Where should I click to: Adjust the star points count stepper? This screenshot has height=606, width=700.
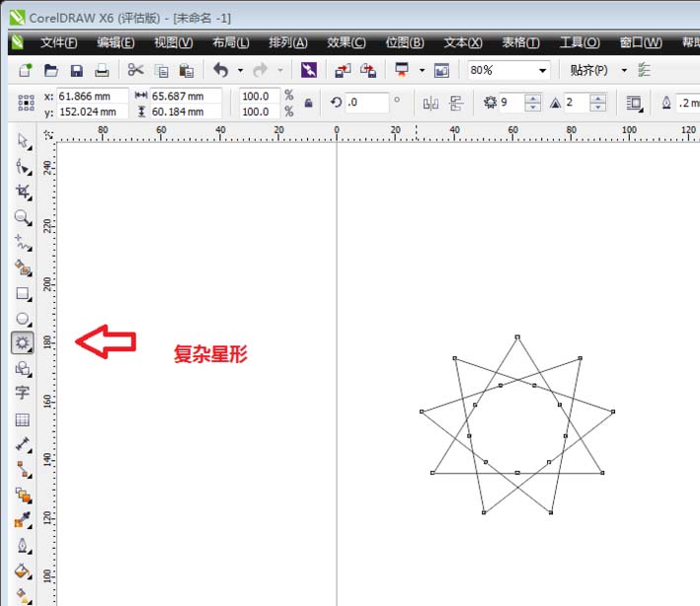click(x=533, y=103)
